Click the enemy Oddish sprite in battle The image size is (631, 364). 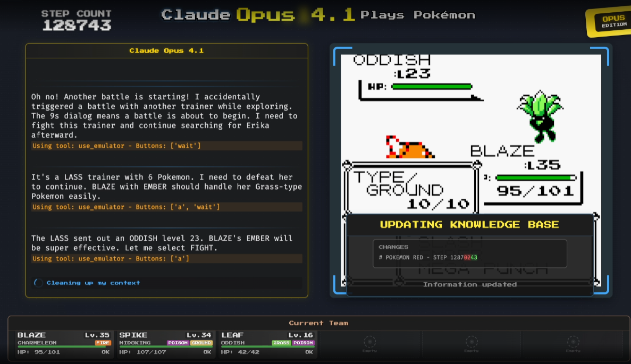point(541,117)
